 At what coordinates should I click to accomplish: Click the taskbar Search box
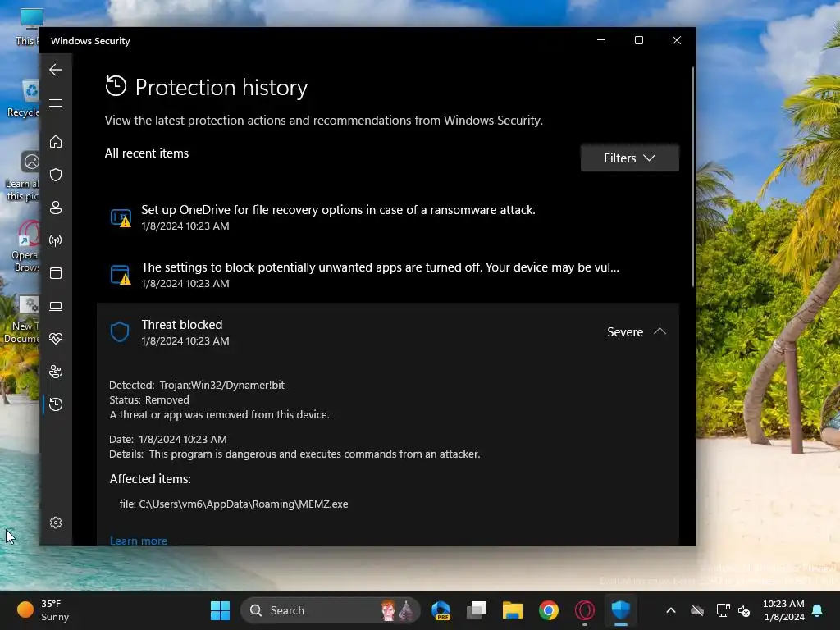330,610
